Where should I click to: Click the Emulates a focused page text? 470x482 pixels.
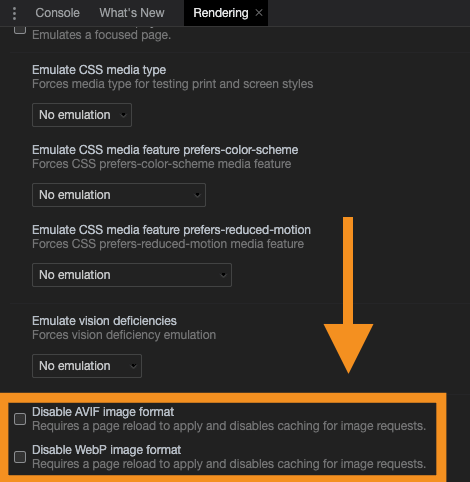pyautogui.click(x=101, y=35)
